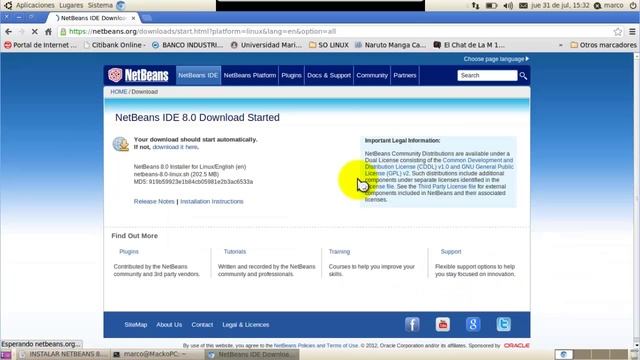Open Support under Find Out More

[x=451, y=252]
